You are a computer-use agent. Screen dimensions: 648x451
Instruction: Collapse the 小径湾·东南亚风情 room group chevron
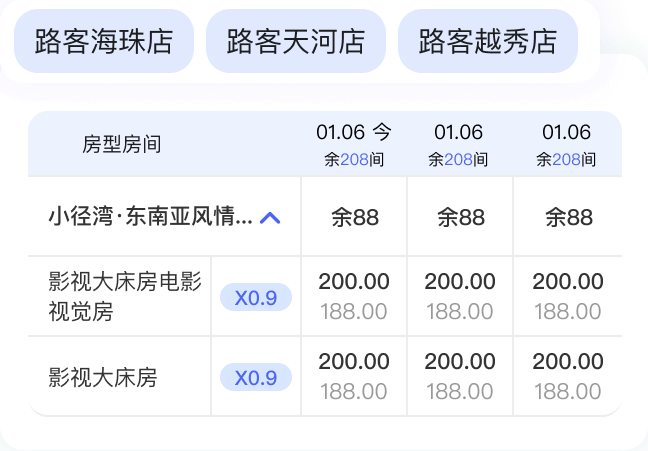click(x=270, y=218)
